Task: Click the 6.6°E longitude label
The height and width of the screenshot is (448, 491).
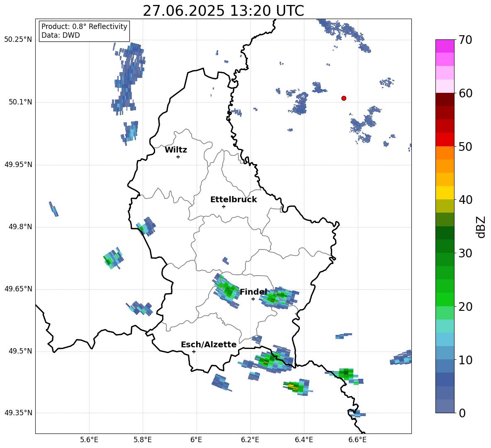Action: [x=357, y=440]
